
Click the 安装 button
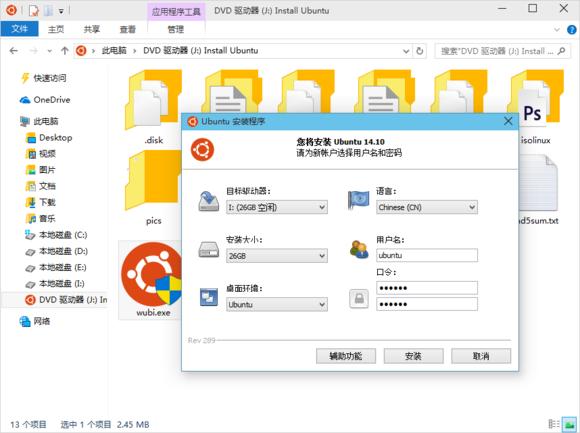click(x=414, y=356)
